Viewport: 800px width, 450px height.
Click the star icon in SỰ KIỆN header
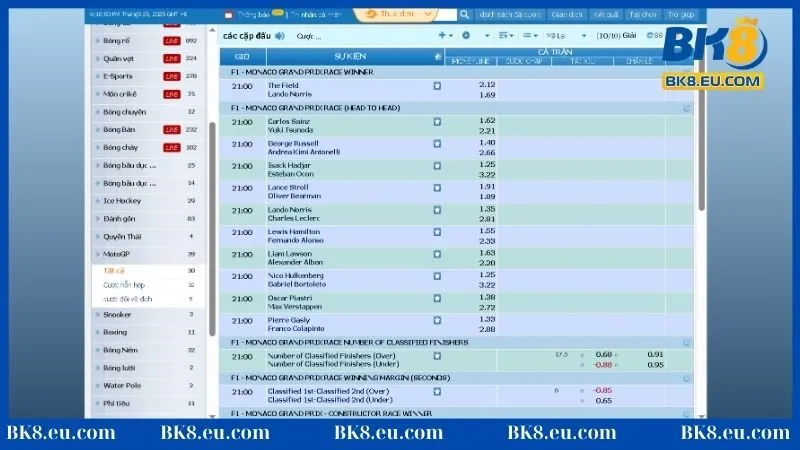[436, 57]
